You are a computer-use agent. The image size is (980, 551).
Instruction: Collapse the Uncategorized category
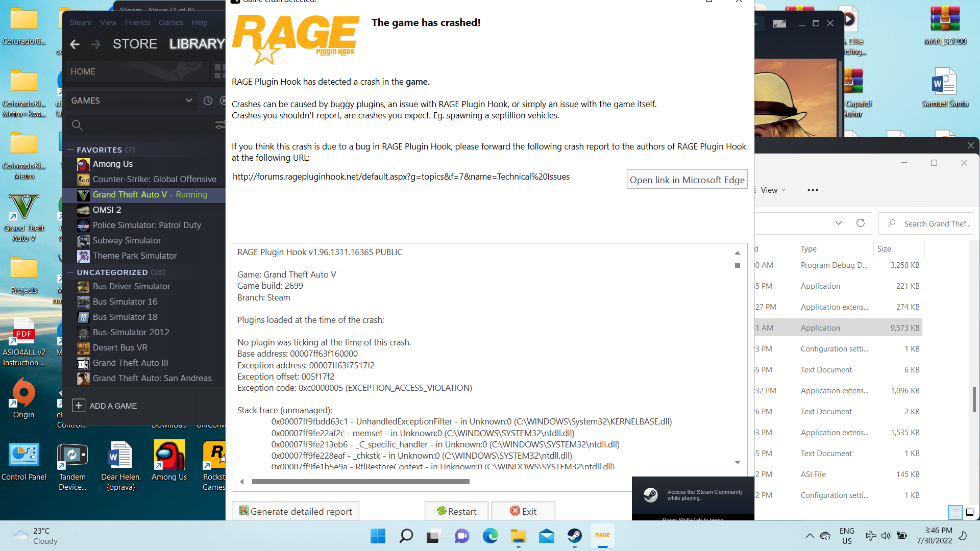(x=71, y=272)
